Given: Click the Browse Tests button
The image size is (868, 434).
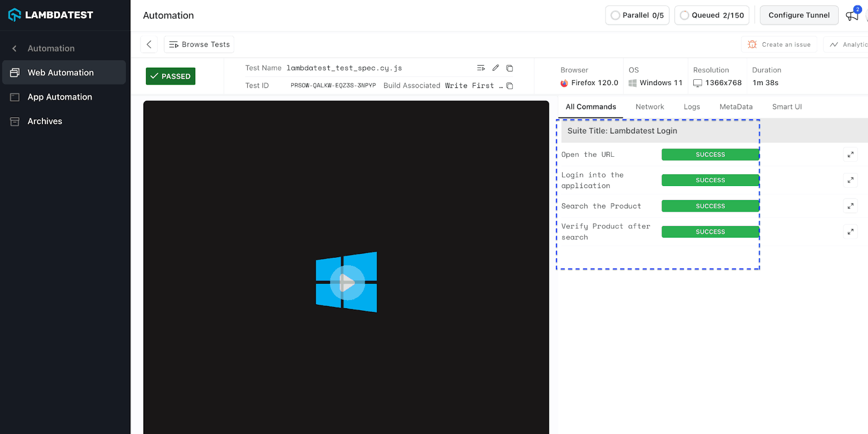Looking at the screenshot, I should (199, 44).
